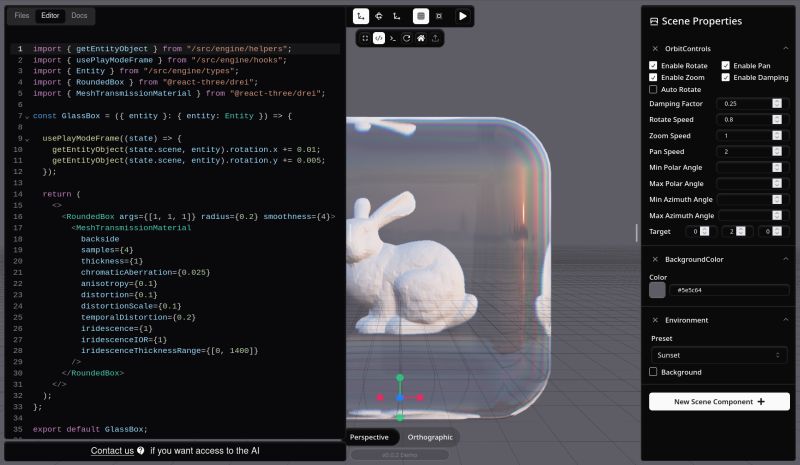Click the square focus icon beside grid button

(439, 16)
